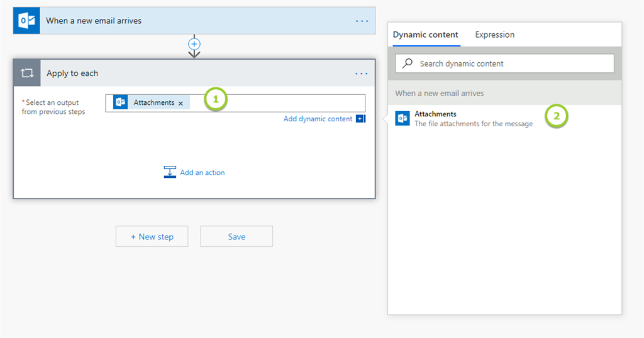Click the Add an action icon
This screenshot has width=644, height=338.
point(170,172)
